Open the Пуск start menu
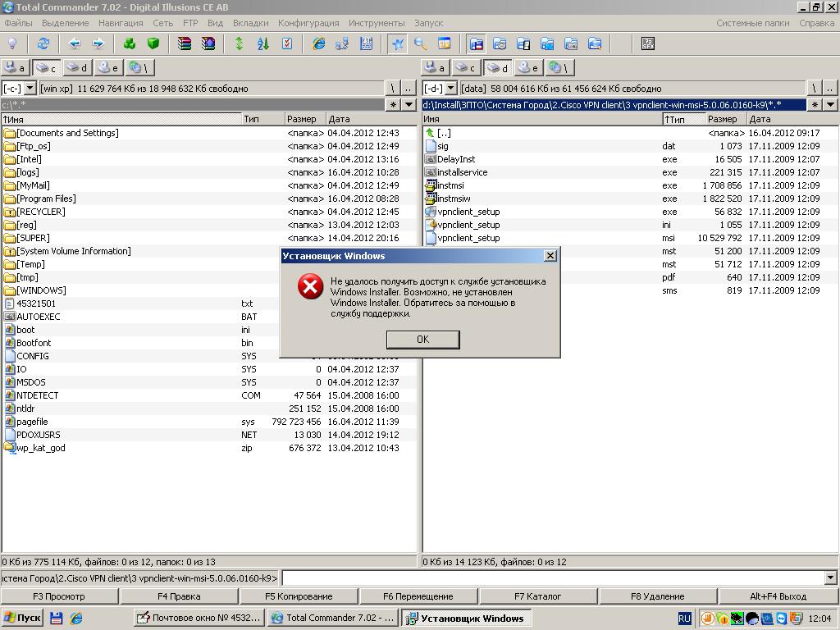Screen dimensions: 840x630 click(x=22, y=618)
